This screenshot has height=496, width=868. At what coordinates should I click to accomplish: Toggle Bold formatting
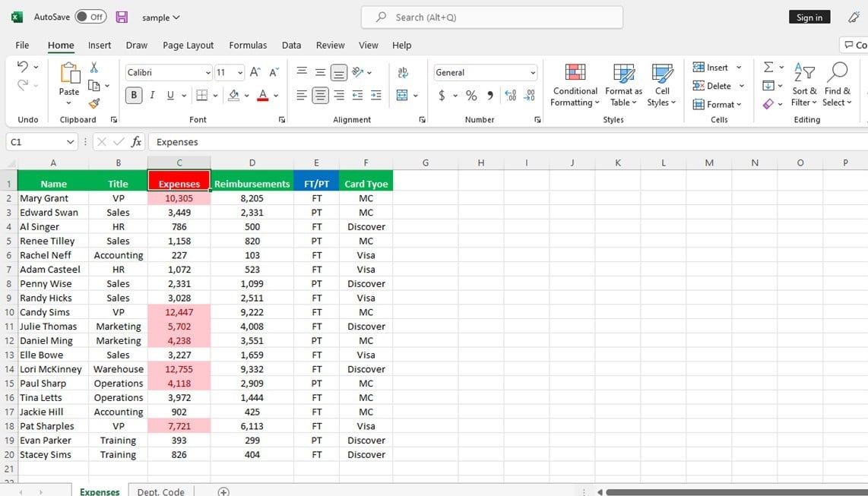tap(134, 95)
